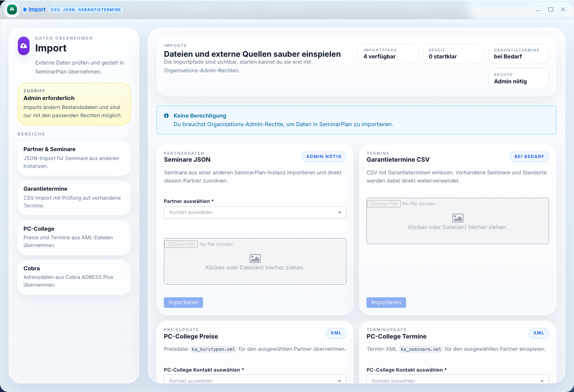Expand PC-College Kontakt dropdown under PC-College Preise
574x392 pixels.
pyautogui.click(x=255, y=380)
